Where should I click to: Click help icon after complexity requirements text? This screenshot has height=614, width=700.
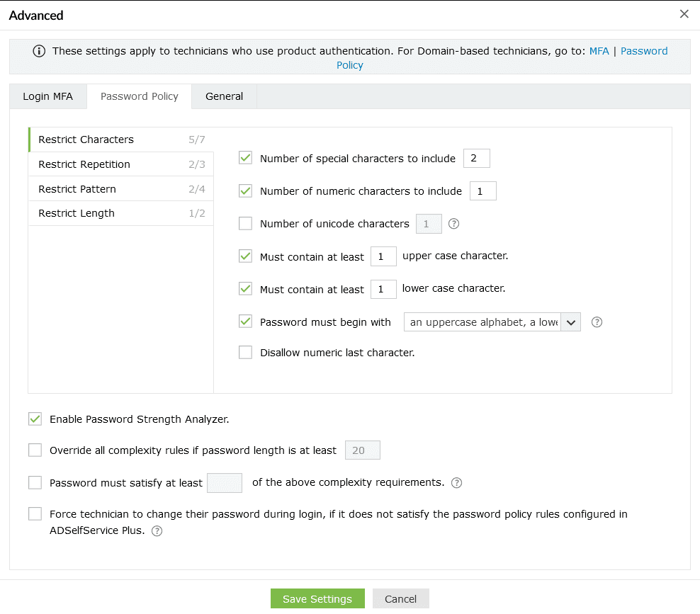457,483
